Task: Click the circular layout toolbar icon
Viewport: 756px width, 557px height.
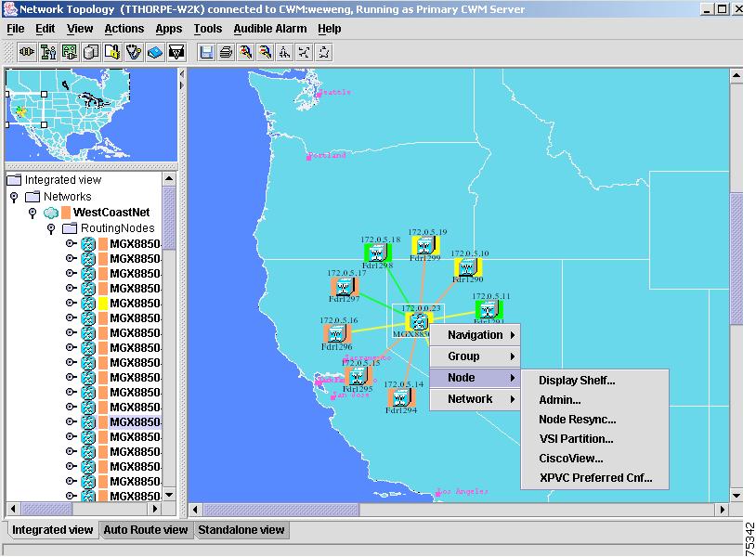Action: point(324,52)
